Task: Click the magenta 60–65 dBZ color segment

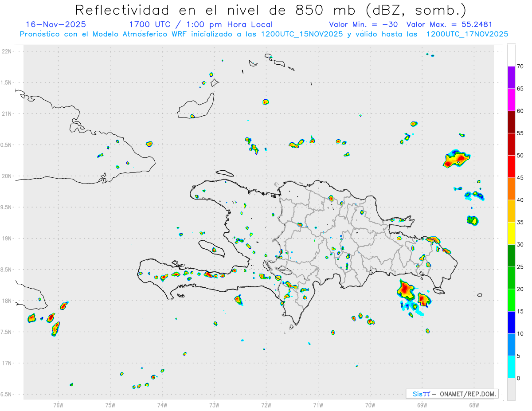Action: coord(511,99)
